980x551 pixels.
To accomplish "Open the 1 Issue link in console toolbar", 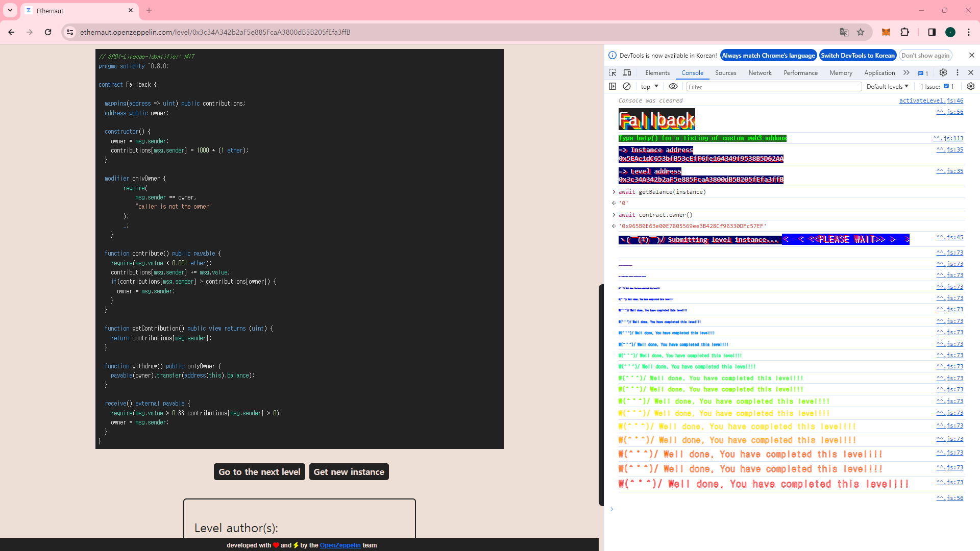I will (x=937, y=87).
